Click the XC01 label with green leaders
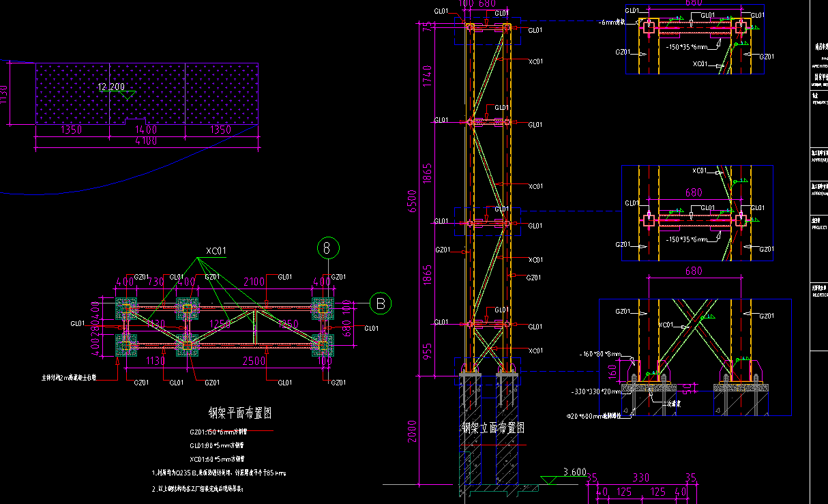This screenshot has width=828, height=504. pyautogui.click(x=216, y=252)
